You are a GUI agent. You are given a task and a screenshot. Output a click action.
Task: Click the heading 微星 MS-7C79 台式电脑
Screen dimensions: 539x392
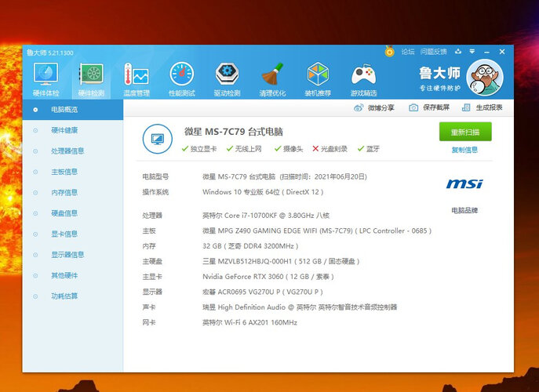tap(234, 132)
